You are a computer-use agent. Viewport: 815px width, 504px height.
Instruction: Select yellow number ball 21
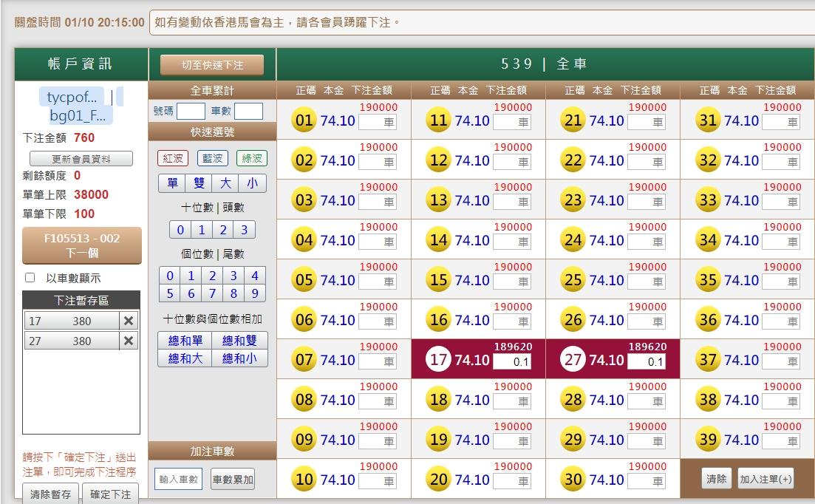573,120
